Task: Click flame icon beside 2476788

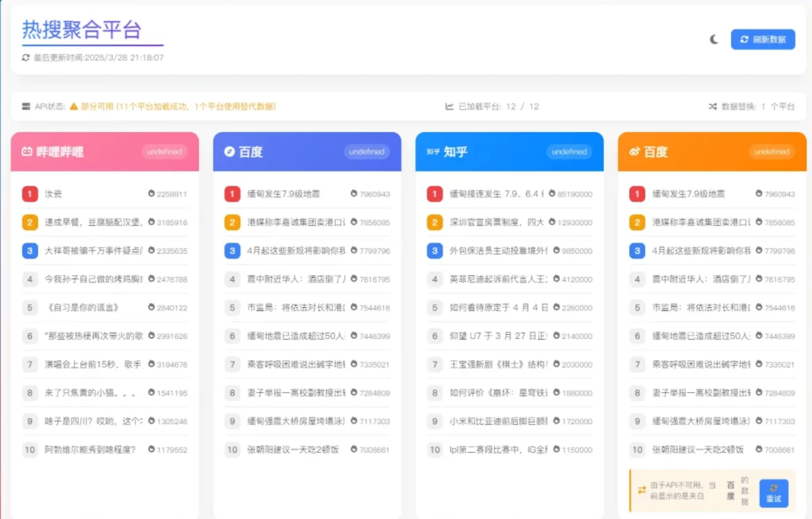Action: click(x=151, y=279)
